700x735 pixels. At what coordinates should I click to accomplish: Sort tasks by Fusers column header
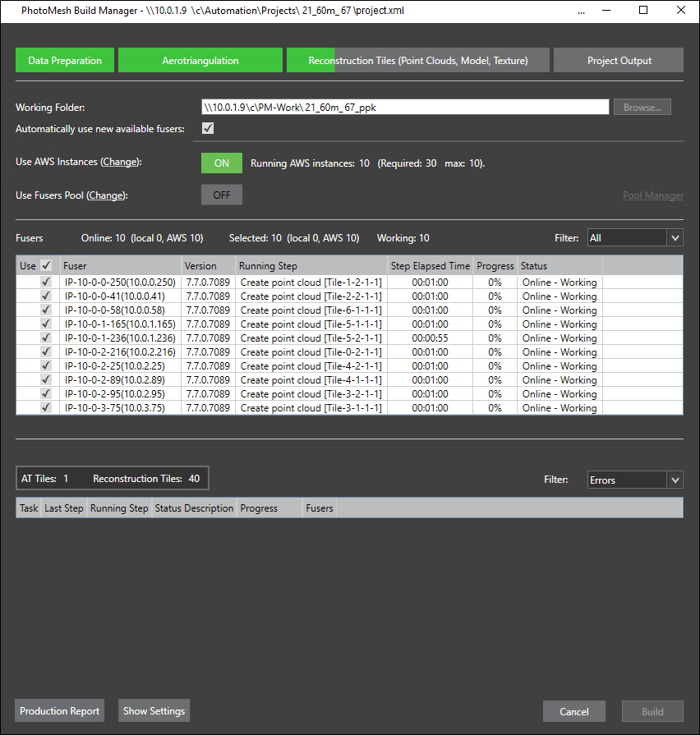coord(320,508)
